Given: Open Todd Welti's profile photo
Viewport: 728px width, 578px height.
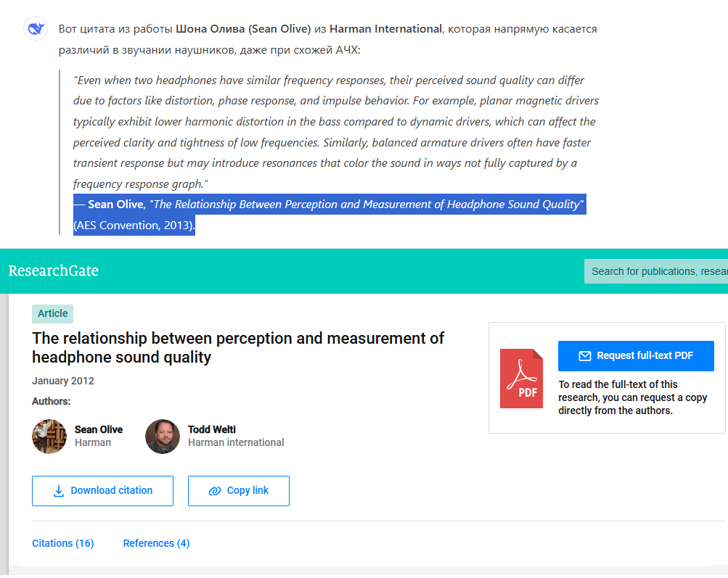Looking at the screenshot, I should (x=163, y=437).
